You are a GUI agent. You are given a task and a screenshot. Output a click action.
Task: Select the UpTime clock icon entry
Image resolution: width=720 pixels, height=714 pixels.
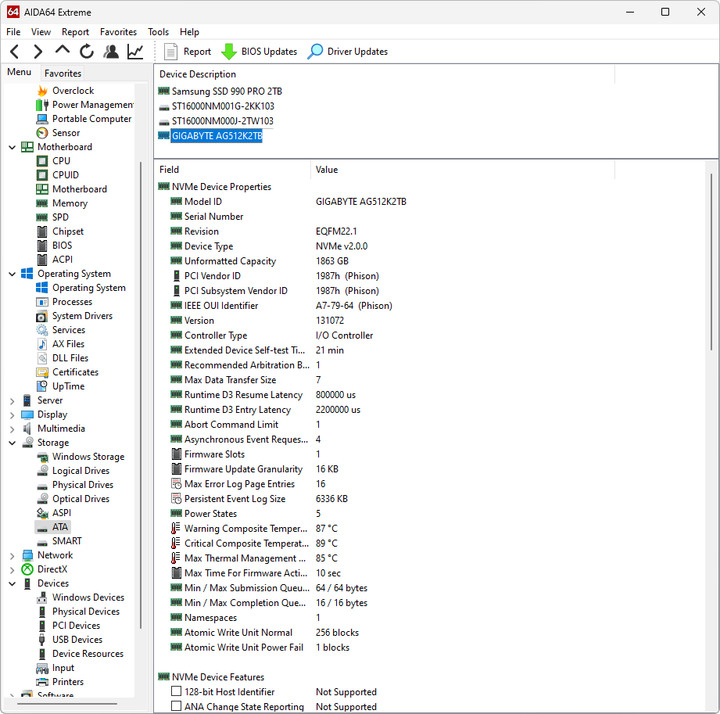click(42, 386)
